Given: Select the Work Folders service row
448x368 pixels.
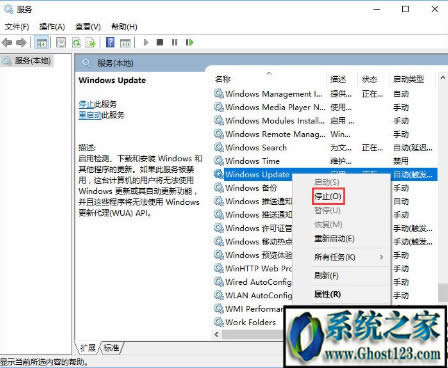Looking at the screenshot, I should point(248,322).
